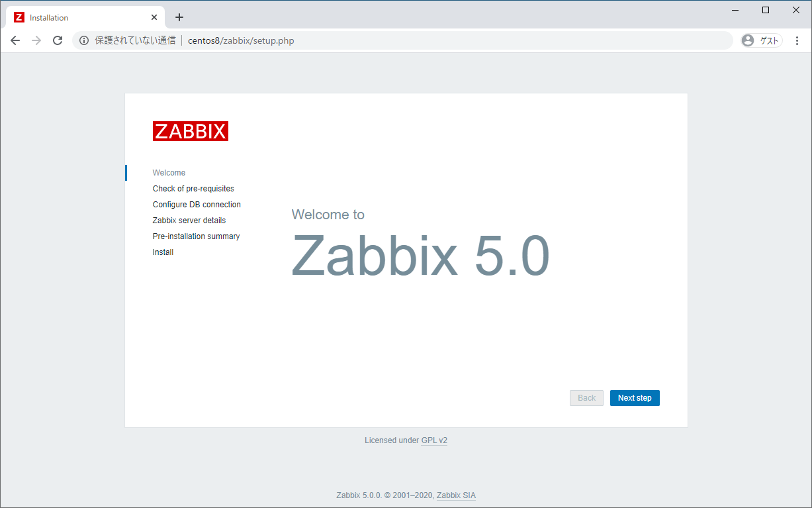Select Zabbix server details step

click(189, 221)
